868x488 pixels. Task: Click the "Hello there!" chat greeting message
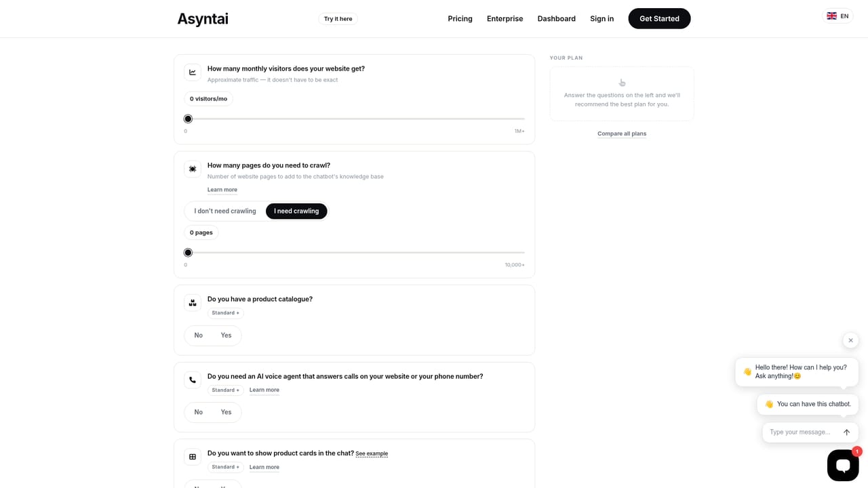[x=797, y=372]
